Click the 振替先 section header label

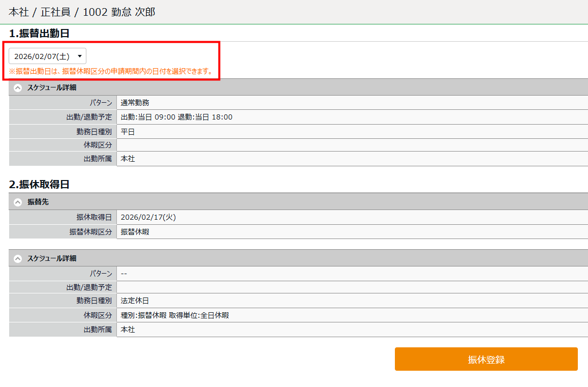[x=38, y=202]
